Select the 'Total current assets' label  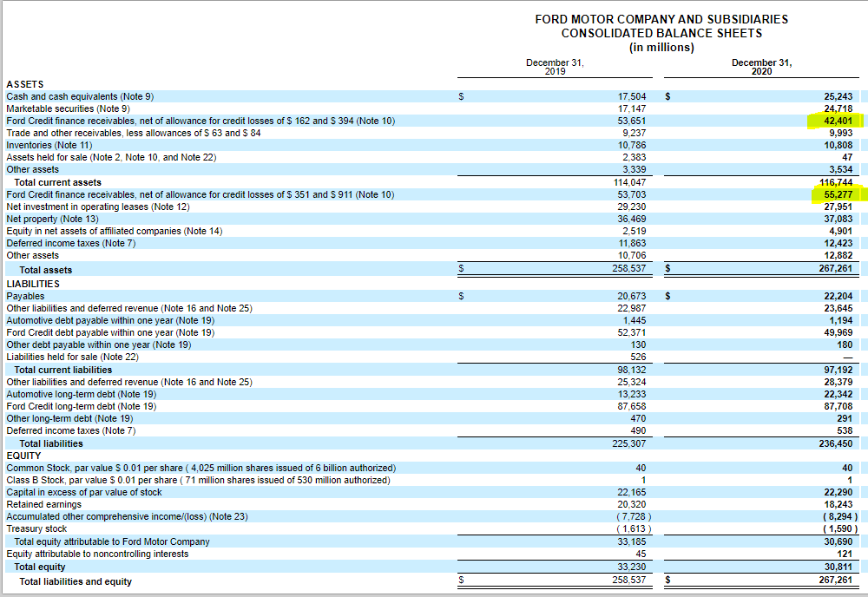pyautogui.click(x=57, y=182)
